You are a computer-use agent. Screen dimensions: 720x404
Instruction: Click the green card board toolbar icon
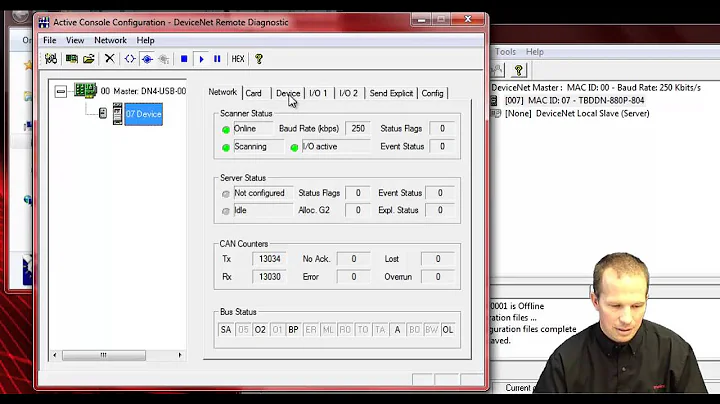click(x=72, y=59)
